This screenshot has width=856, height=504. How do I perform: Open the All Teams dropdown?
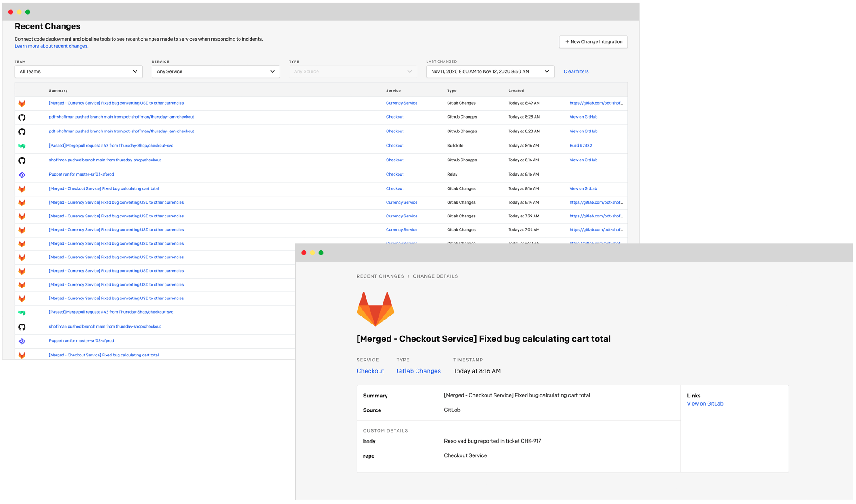[78, 72]
